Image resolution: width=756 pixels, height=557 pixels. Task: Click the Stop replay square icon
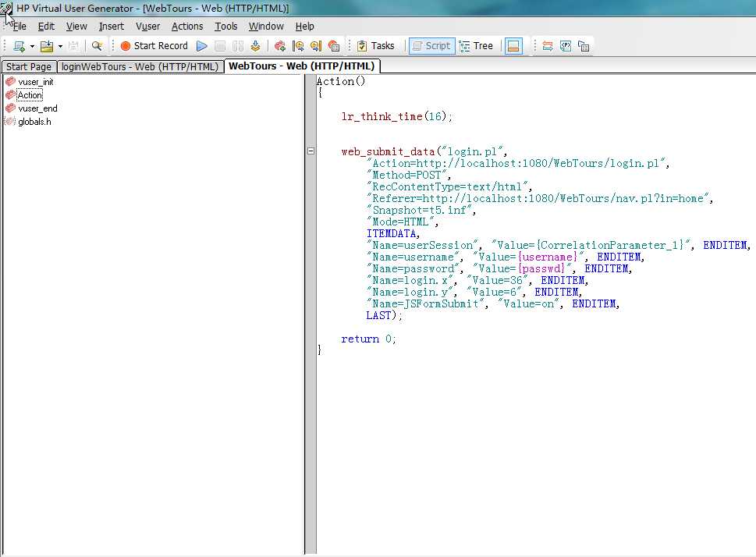[220, 46]
